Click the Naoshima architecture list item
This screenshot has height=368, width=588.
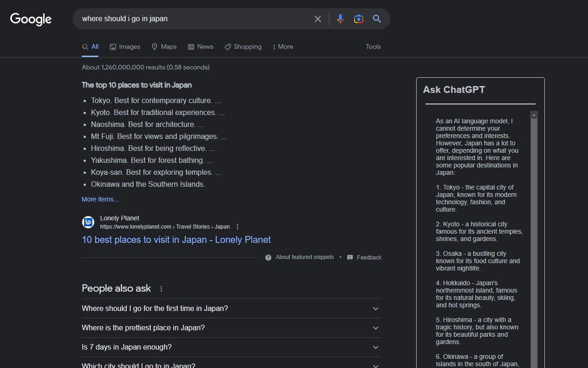[147, 124]
